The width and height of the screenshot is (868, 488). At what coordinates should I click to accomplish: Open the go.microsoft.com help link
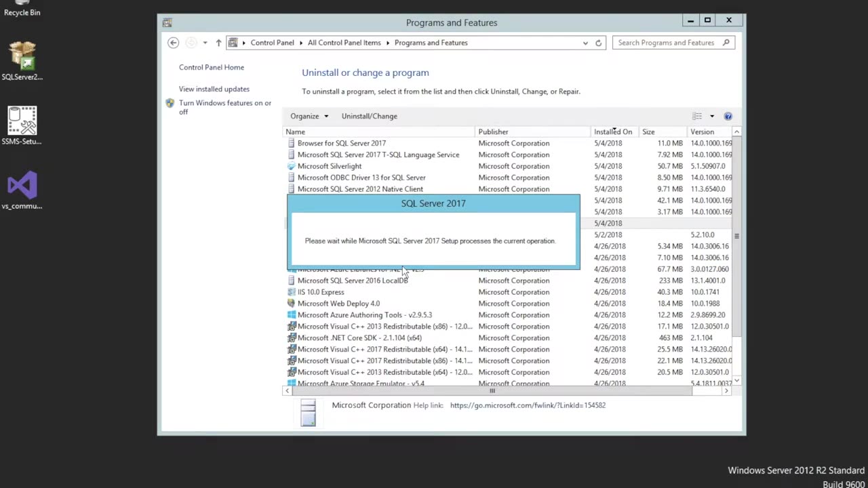528,405
